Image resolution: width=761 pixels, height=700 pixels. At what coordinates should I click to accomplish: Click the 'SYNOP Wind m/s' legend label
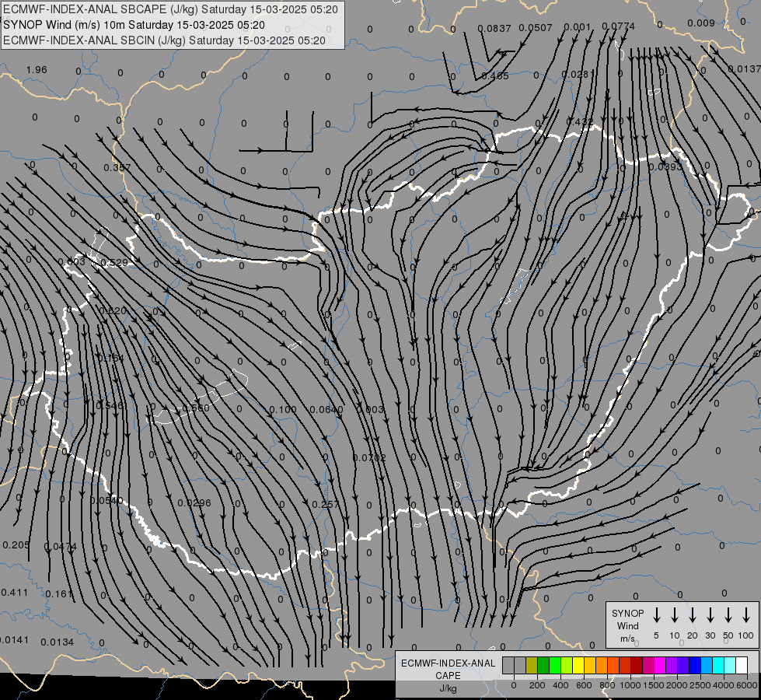tap(627, 625)
